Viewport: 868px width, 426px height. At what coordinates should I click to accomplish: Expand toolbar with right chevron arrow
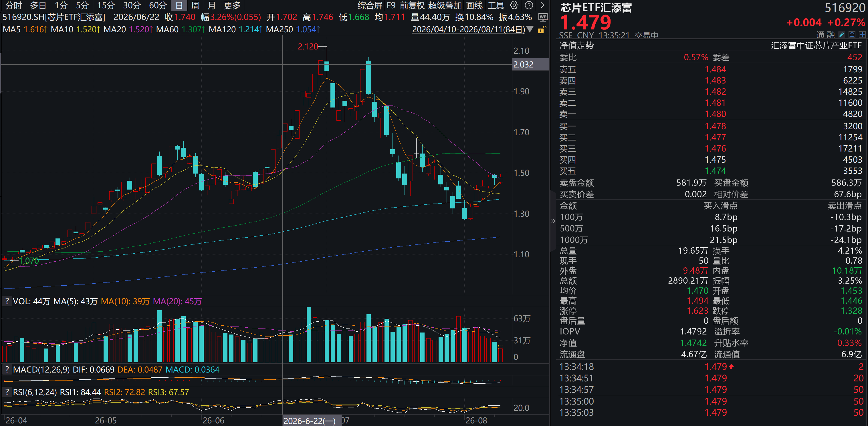[x=542, y=5]
